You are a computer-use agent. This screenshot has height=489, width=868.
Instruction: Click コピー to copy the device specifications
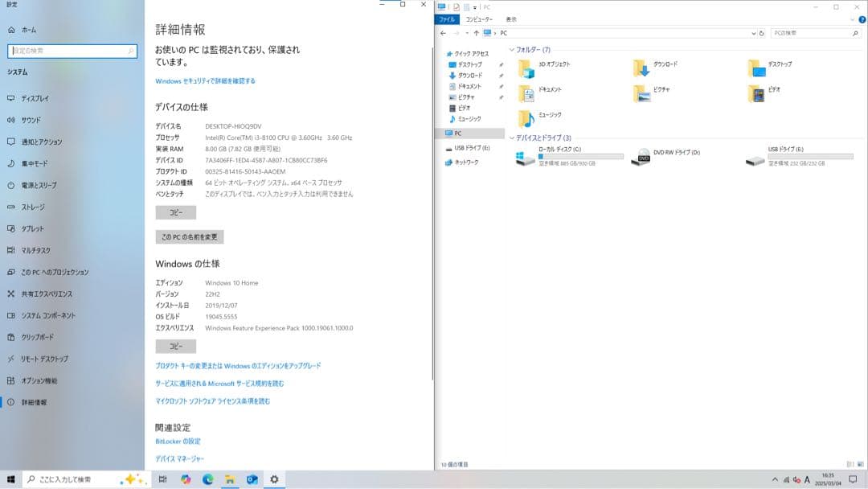point(174,212)
